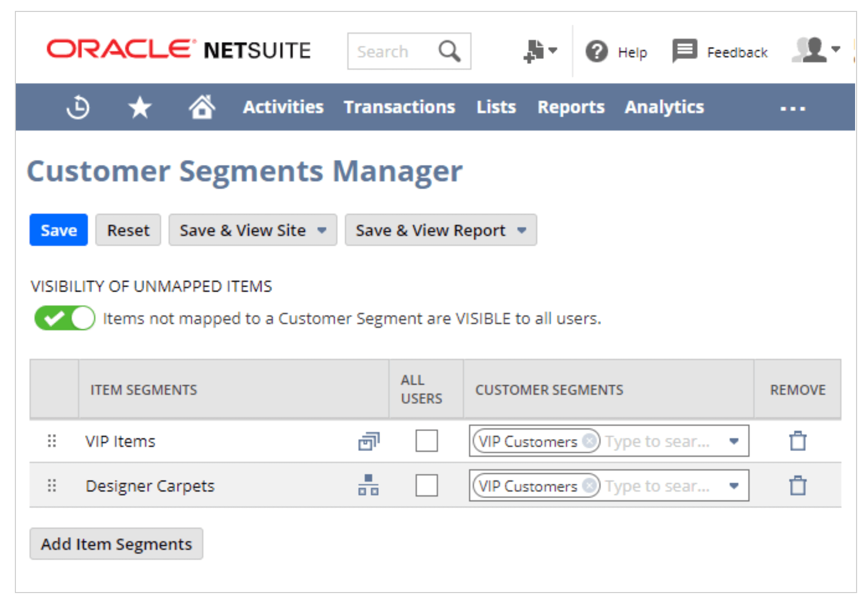Open customer segments dropdown for VIP Items
868x602 pixels.
(733, 441)
